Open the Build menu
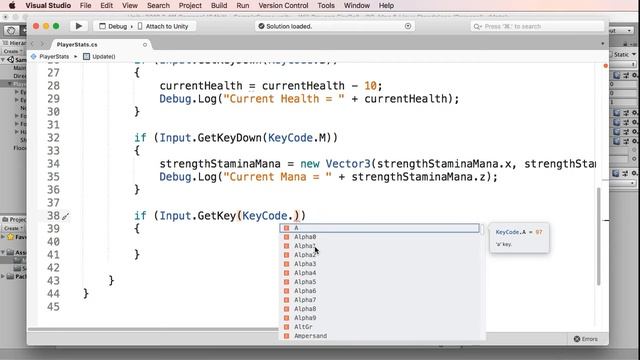The height and width of the screenshot is (360, 640). (x=219, y=5)
